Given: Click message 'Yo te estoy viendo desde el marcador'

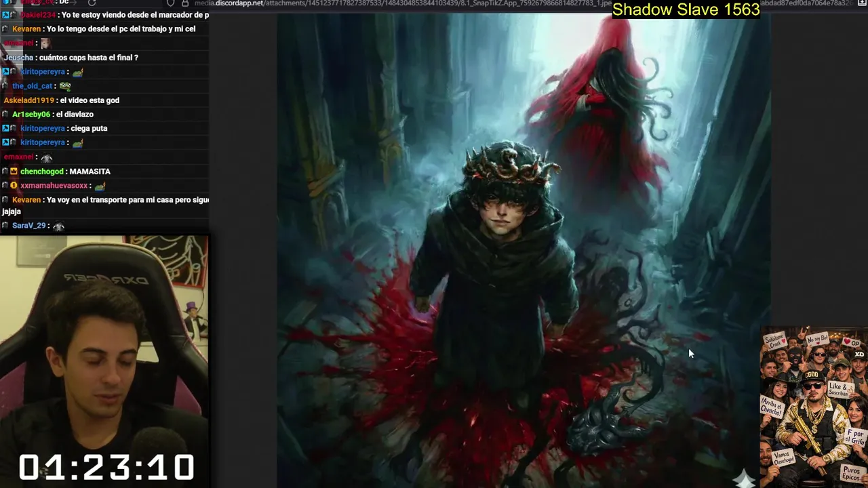Looking at the screenshot, I should click(135, 15).
